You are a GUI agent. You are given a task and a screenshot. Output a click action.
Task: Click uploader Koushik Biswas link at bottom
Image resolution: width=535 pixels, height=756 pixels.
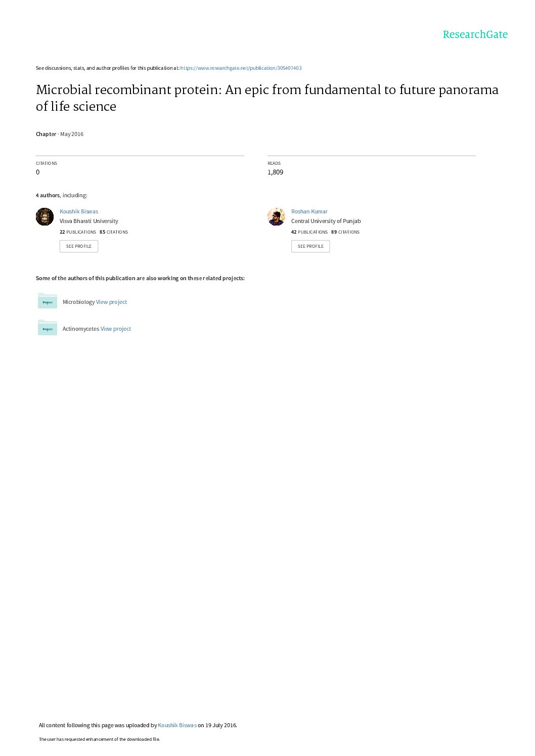click(177, 725)
